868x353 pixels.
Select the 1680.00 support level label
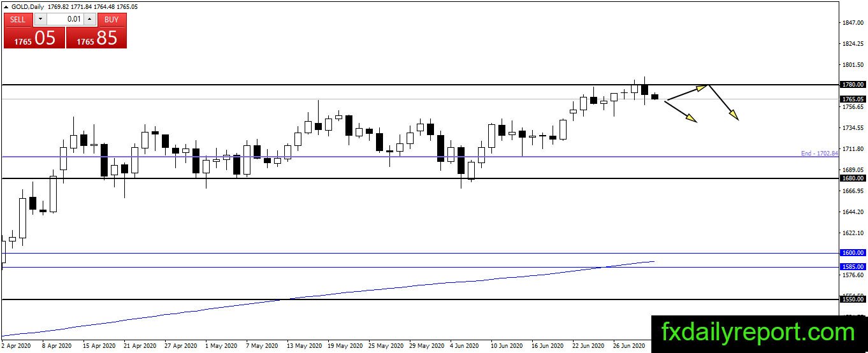coord(852,178)
